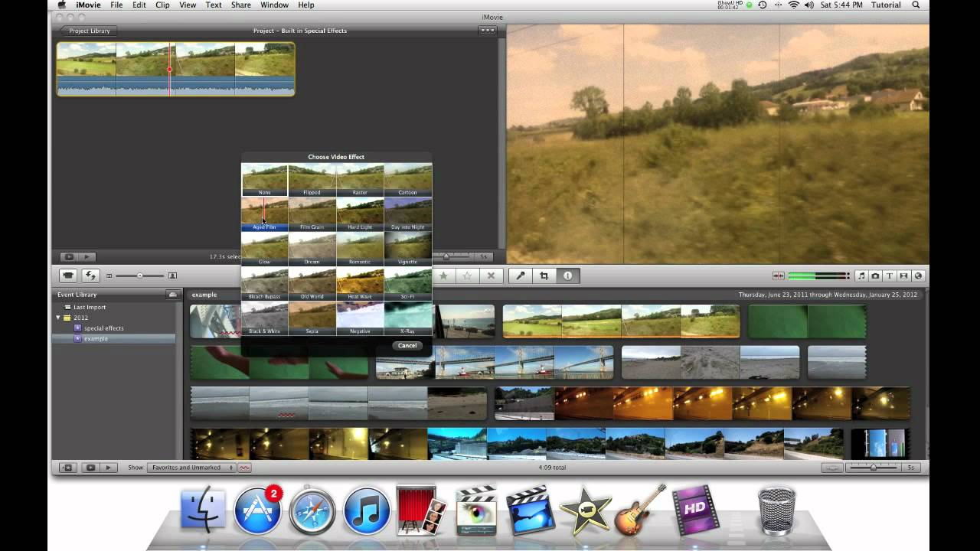
Task: Show drives button in Event Library header
Action: pyautogui.click(x=172, y=295)
